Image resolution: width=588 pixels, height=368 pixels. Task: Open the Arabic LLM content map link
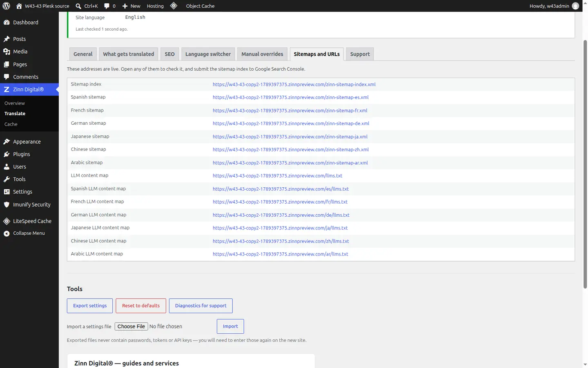click(x=281, y=254)
